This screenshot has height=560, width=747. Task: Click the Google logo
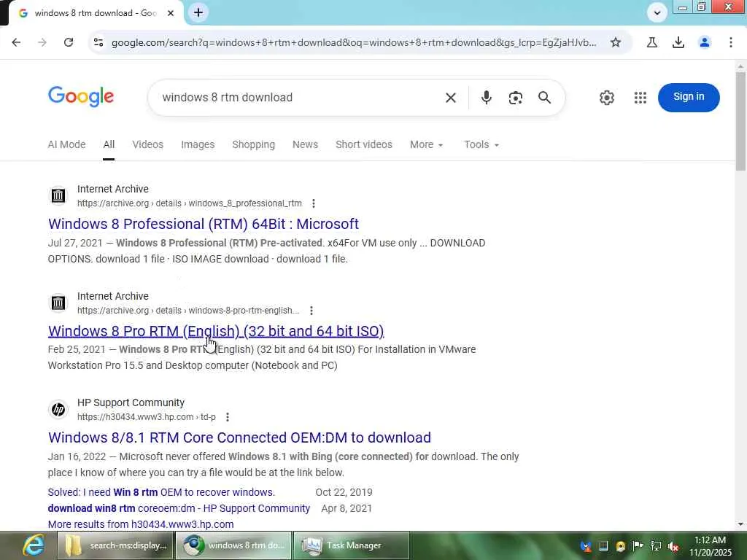pyautogui.click(x=81, y=97)
